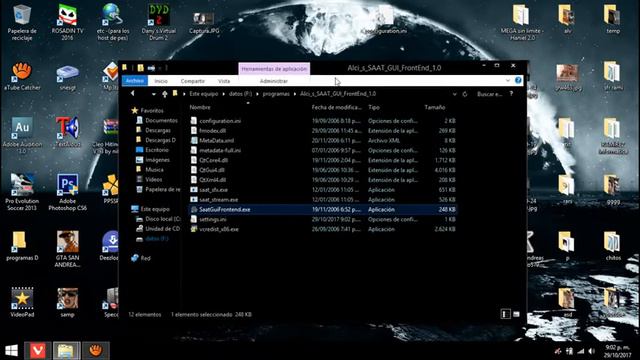The width and height of the screenshot is (640, 360).
Task: Open Vivaldi browser from the taskbar
Action: coord(38,351)
